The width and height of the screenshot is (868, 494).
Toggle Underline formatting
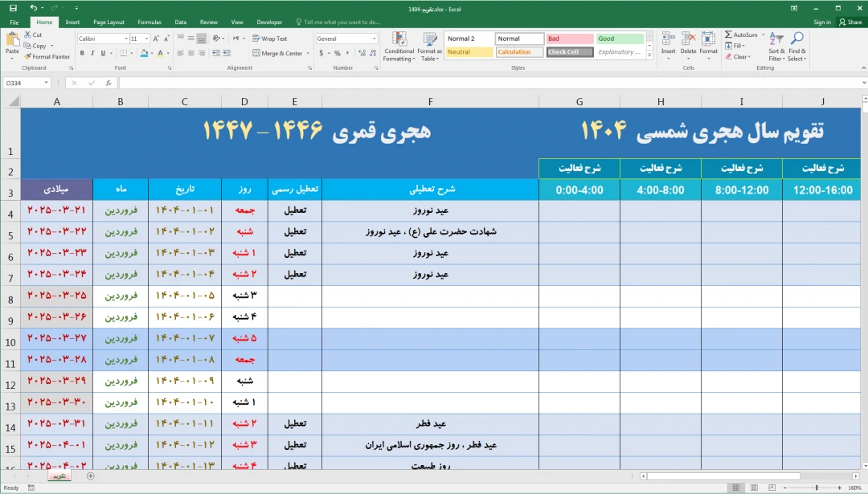click(x=103, y=53)
